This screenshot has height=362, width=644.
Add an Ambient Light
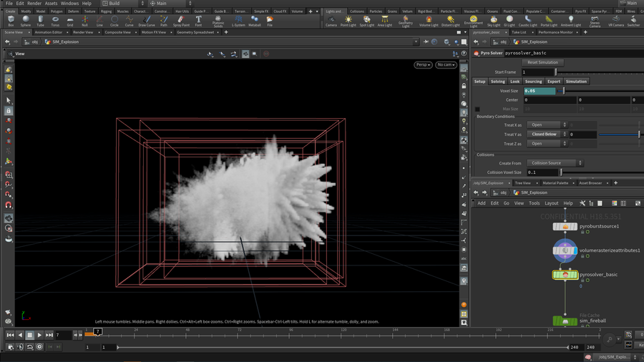click(x=571, y=21)
